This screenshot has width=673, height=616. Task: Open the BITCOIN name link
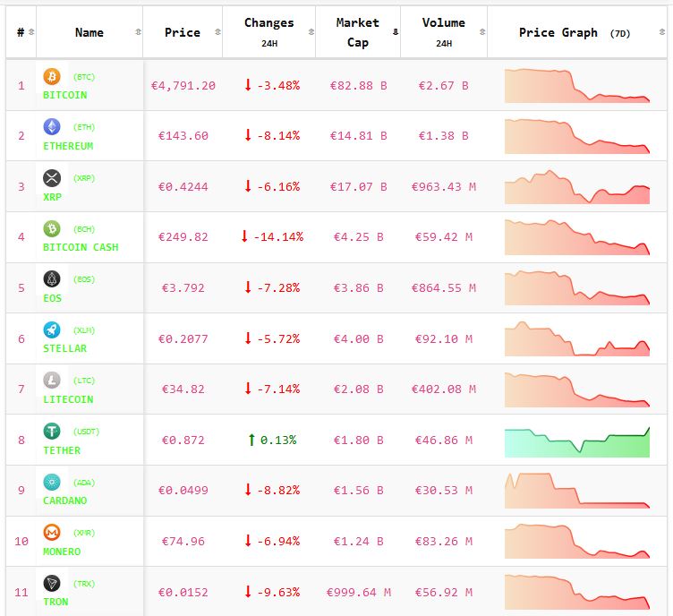pos(65,95)
